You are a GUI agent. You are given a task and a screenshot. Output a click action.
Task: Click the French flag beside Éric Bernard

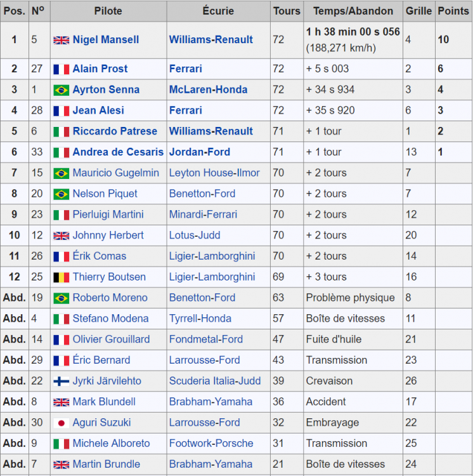point(62,360)
